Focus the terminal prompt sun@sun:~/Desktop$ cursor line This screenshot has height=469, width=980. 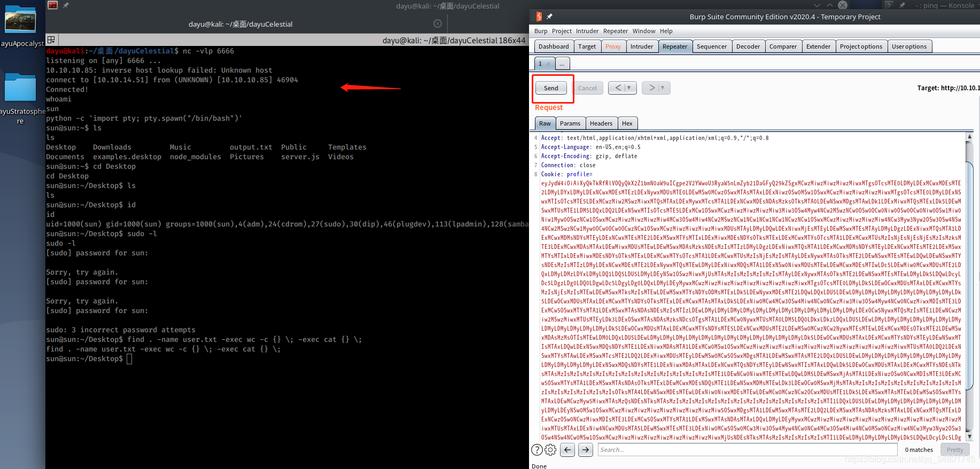89,359
